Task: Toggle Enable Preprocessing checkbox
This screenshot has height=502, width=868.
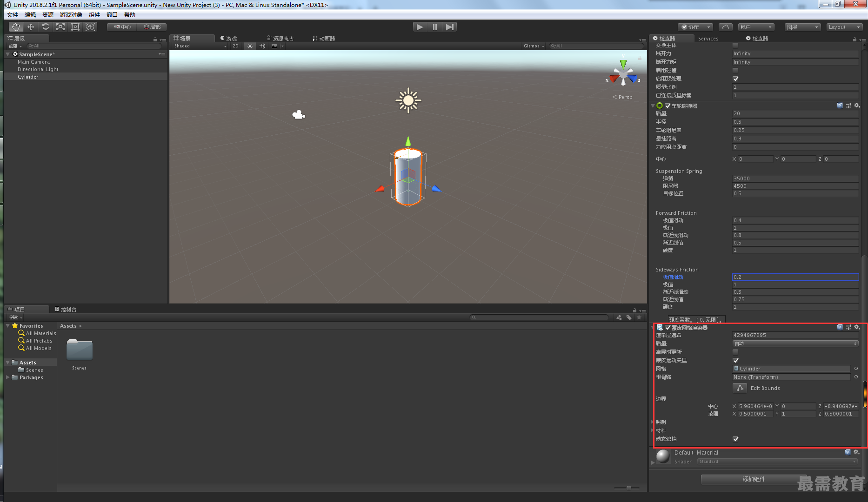Action: 735,79
